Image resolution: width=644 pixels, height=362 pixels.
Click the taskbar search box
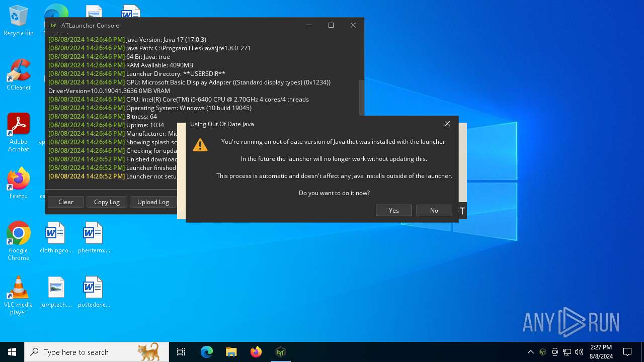click(97, 352)
